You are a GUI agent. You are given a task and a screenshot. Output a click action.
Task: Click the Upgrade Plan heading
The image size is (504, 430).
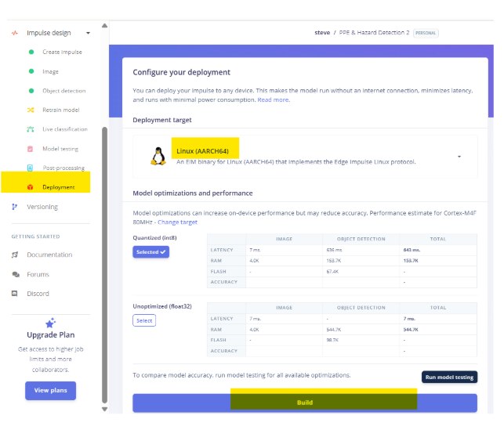click(51, 335)
